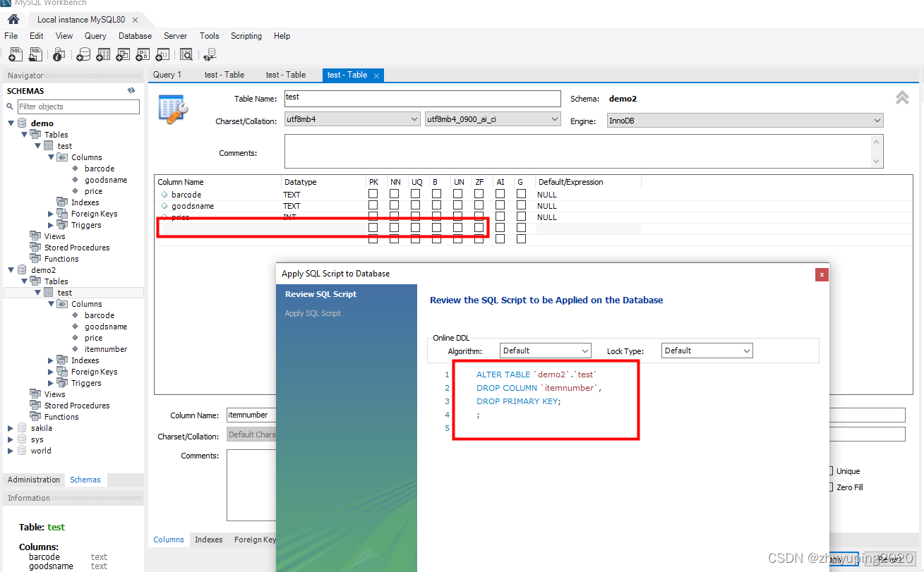Open the Database menu

point(135,36)
